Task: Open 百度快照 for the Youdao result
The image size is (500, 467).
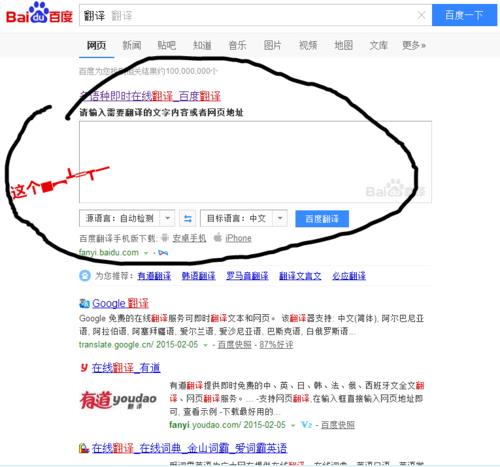Action: click(338, 425)
